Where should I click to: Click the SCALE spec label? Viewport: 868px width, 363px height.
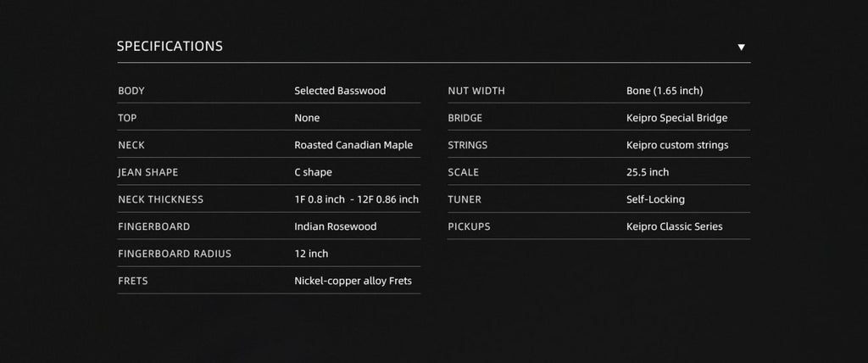tap(464, 172)
